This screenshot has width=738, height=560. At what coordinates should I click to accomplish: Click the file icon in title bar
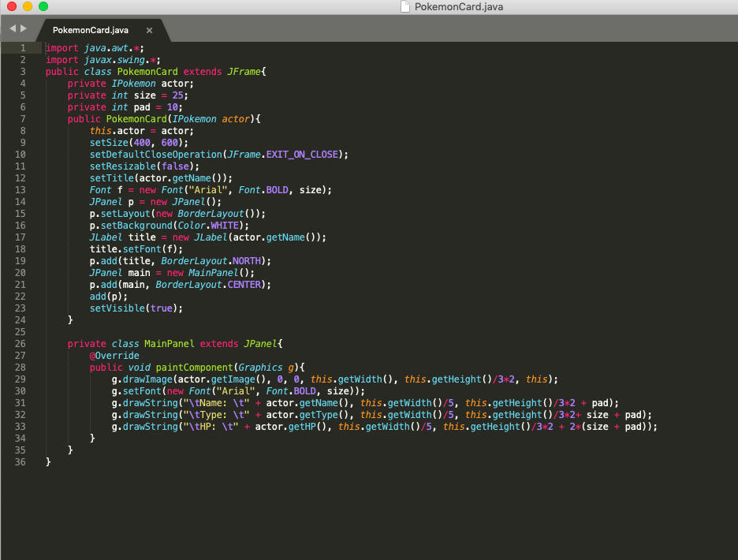(x=404, y=6)
